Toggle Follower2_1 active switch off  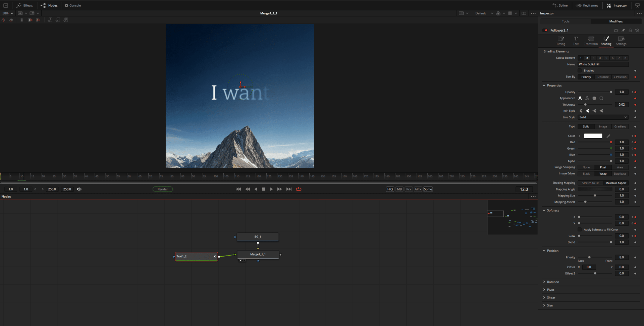[545, 30]
